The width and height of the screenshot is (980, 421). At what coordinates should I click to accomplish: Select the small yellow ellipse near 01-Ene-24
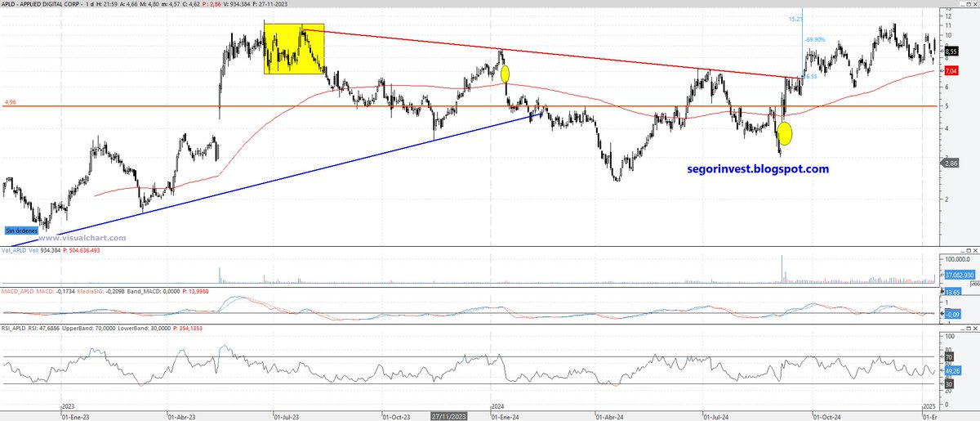pos(505,74)
